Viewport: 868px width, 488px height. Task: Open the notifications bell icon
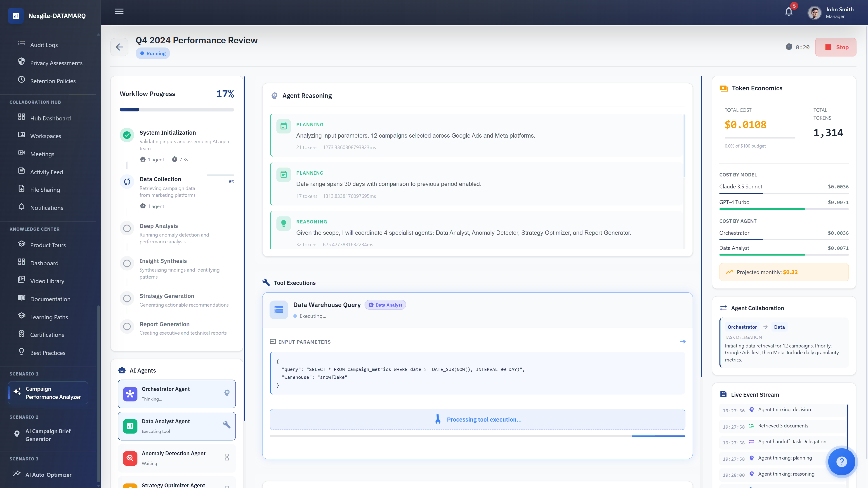(x=788, y=12)
